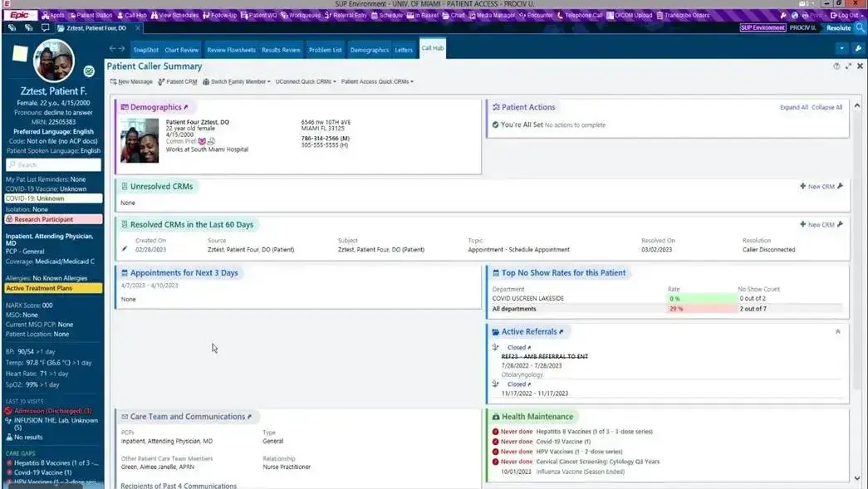Click the back navigation arrow

click(x=112, y=49)
